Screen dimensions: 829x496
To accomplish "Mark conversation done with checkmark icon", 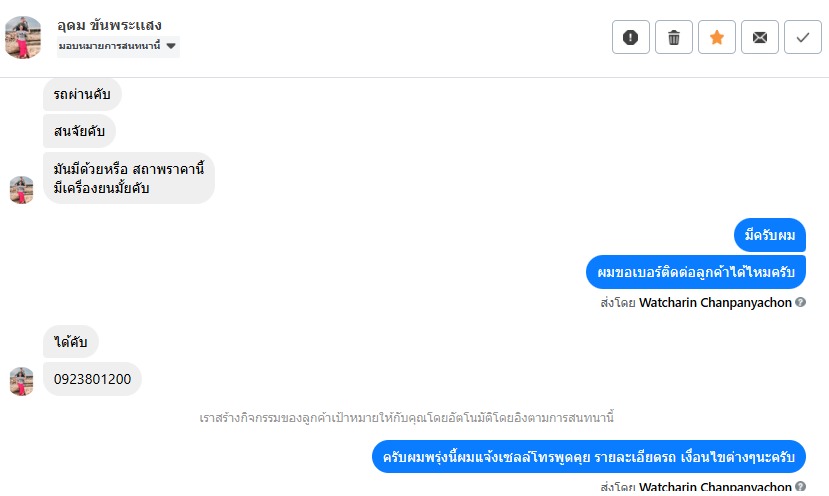I will pos(802,37).
